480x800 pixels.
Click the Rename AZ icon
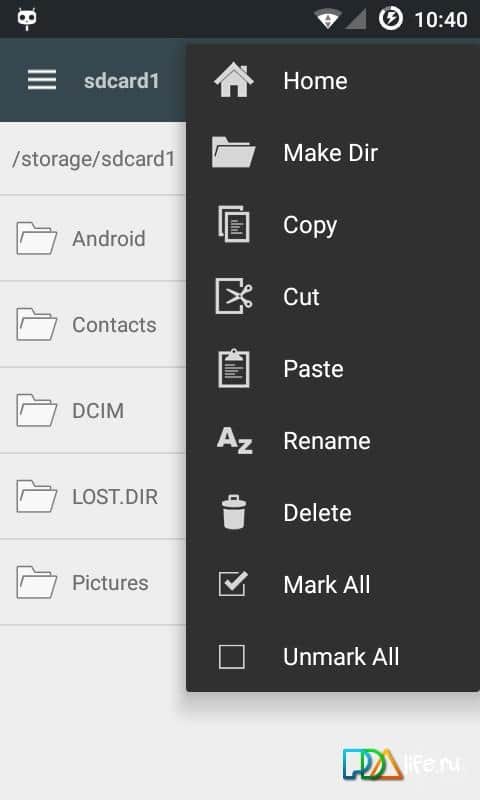tap(234, 440)
